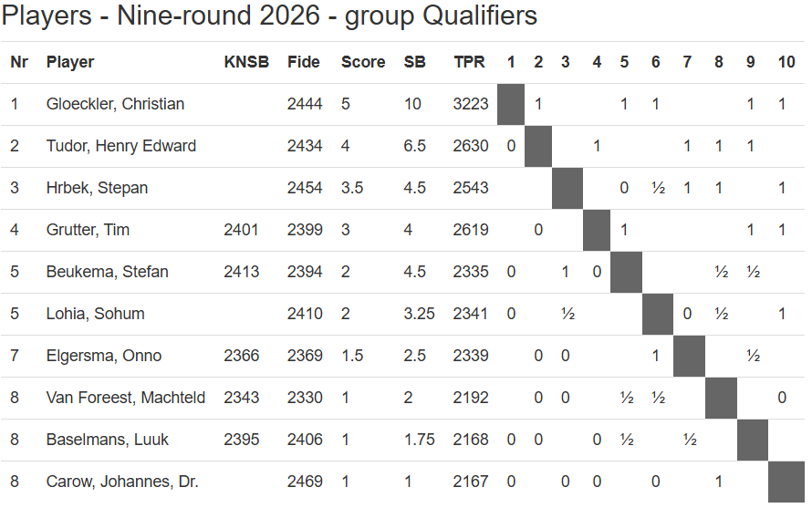
Task: Select player Hrbek, Stepan
Action: [x=97, y=188]
